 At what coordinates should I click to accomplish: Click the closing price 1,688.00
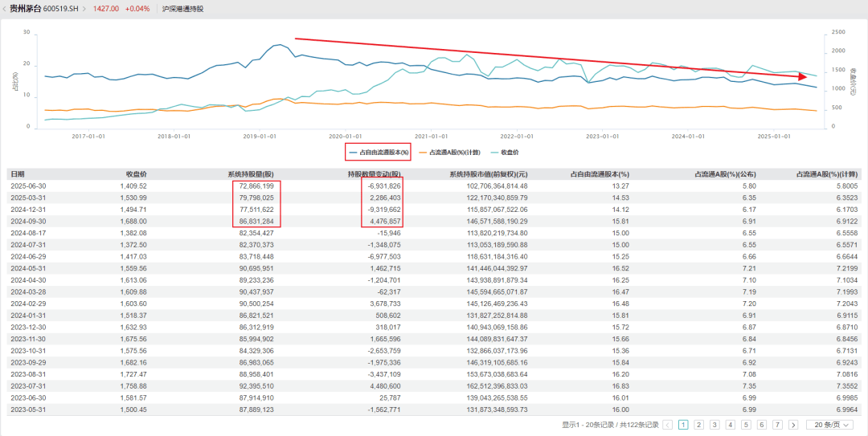coord(134,221)
